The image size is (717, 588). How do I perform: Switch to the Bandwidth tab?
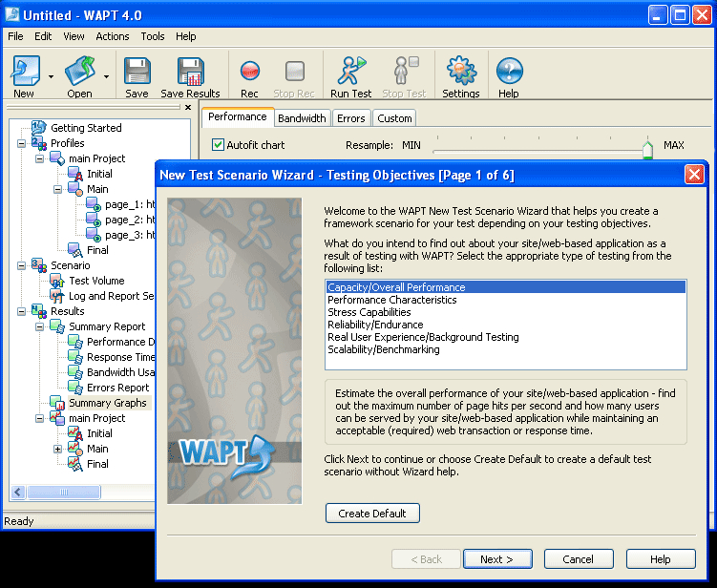pyautogui.click(x=302, y=118)
